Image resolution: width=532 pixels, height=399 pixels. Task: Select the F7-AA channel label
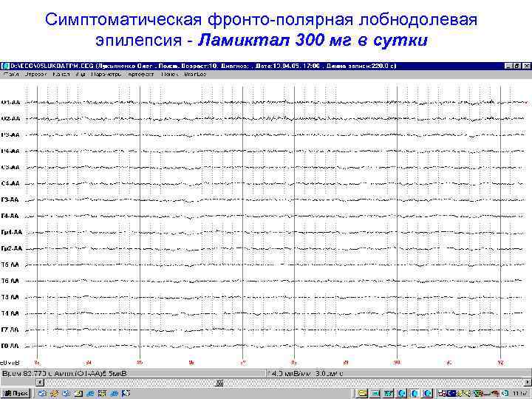(x=10, y=330)
